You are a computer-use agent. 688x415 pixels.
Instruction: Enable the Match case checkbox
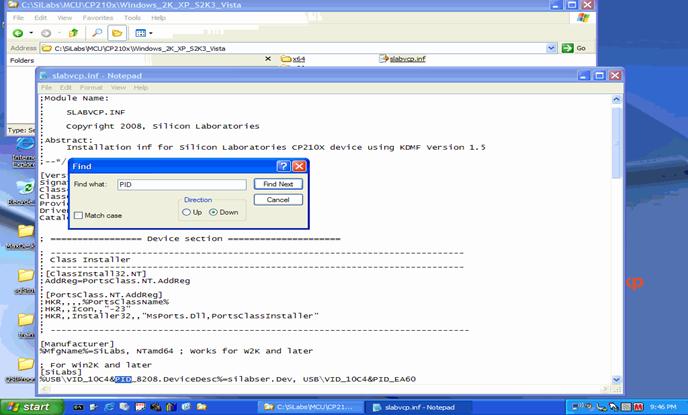point(79,215)
